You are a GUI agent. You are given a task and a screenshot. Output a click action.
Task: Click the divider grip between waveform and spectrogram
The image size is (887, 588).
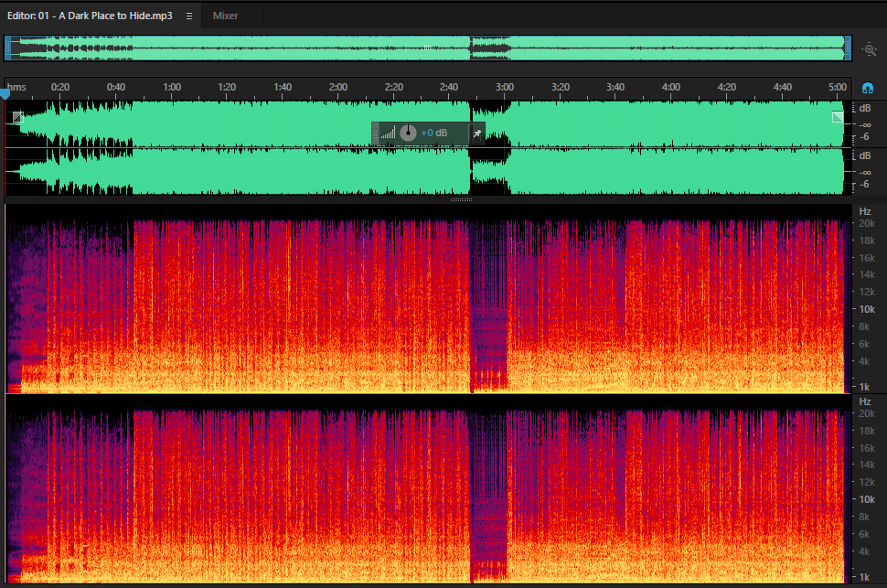click(461, 199)
